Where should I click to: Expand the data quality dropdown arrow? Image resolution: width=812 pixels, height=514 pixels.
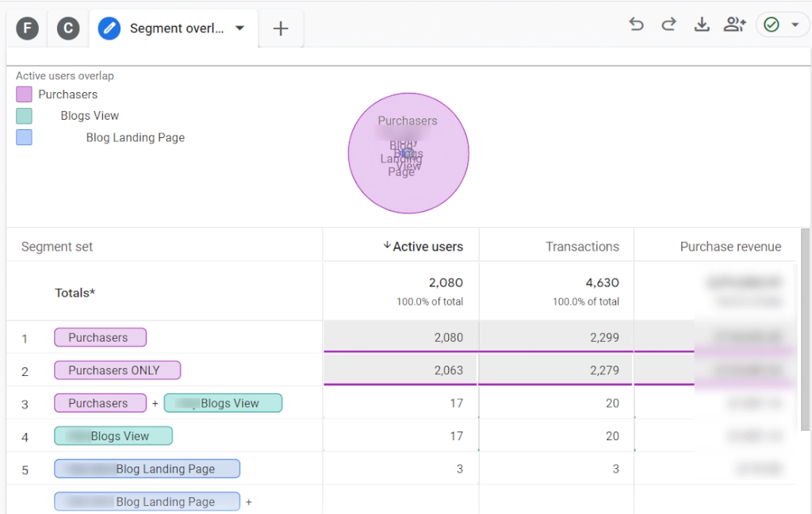point(795,25)
